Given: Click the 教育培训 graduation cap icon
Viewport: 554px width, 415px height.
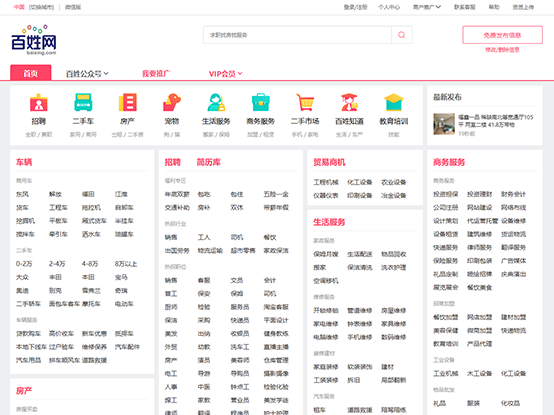Looking at the screenshot, I should [394, 102].
